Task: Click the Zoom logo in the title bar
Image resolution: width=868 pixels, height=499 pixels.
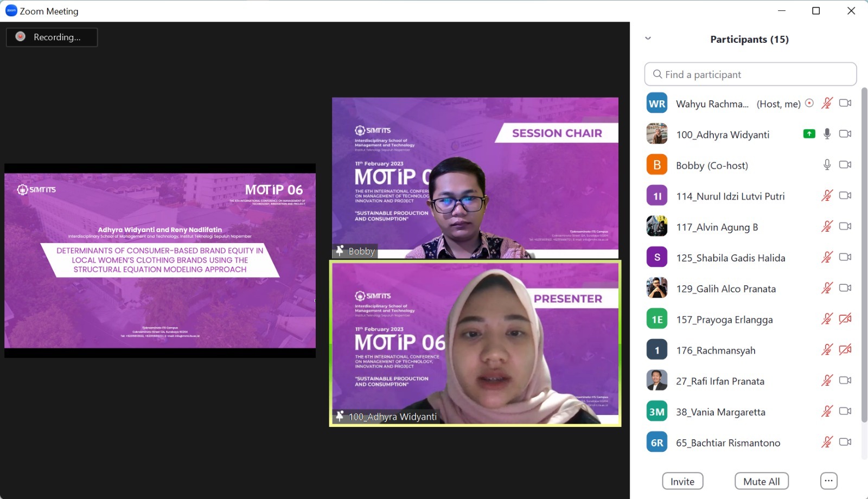Action: tap(11, 11)
